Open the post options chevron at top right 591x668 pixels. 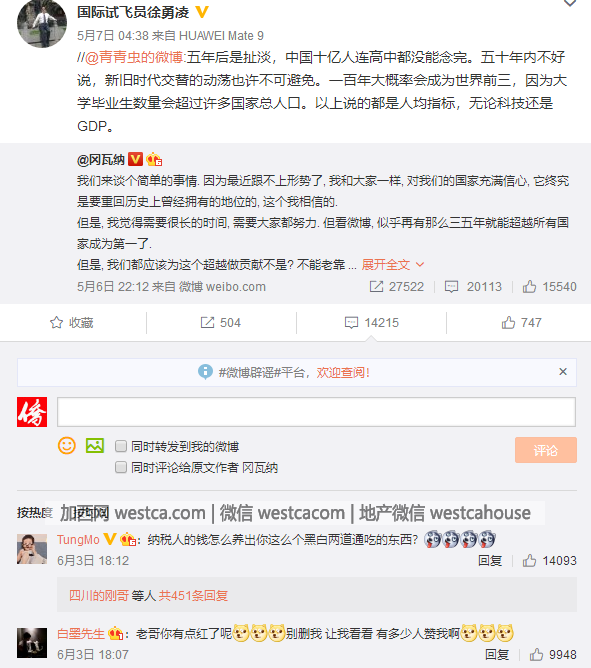570,3
